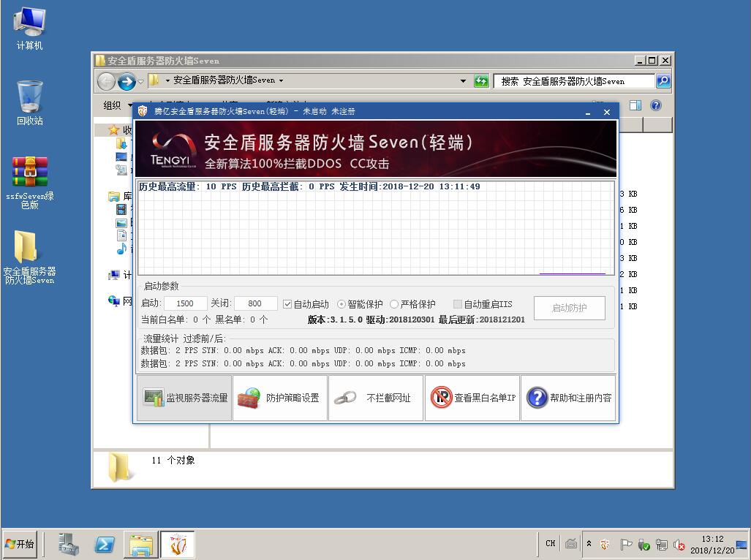The width and height of the screenshot is (751, 560).
Task: Open the 不拦截网址 tab
Action: tap(376, 398)
